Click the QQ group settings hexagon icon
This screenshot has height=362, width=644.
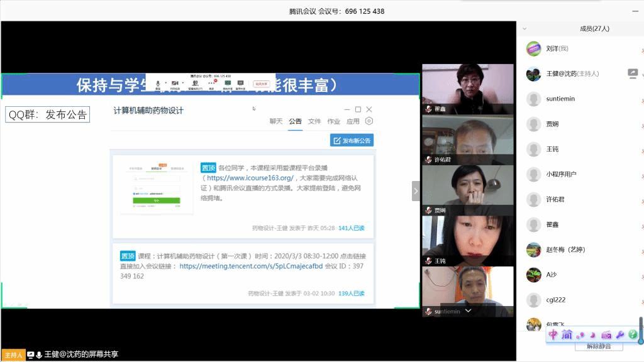(369, 121)
